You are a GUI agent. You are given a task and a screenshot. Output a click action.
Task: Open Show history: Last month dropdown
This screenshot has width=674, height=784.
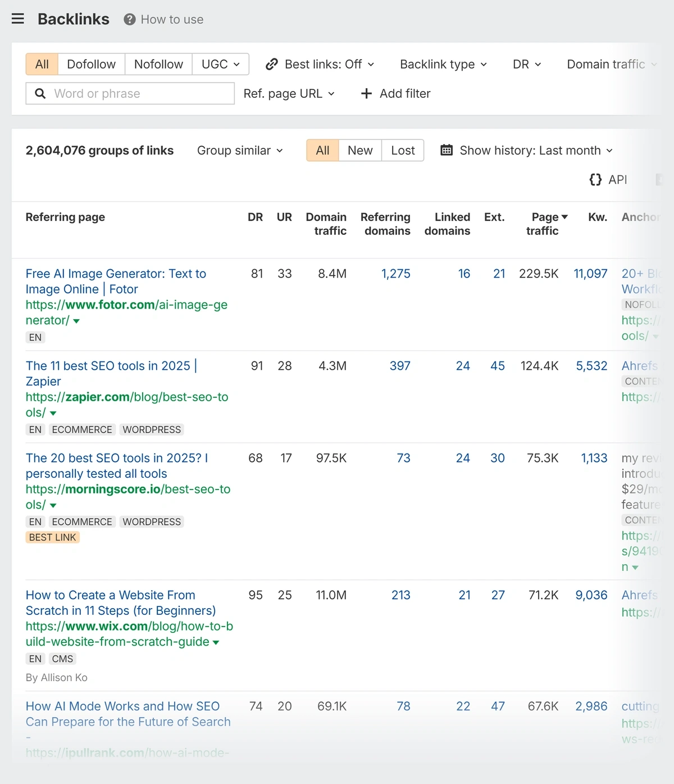[x=527, y=150]
